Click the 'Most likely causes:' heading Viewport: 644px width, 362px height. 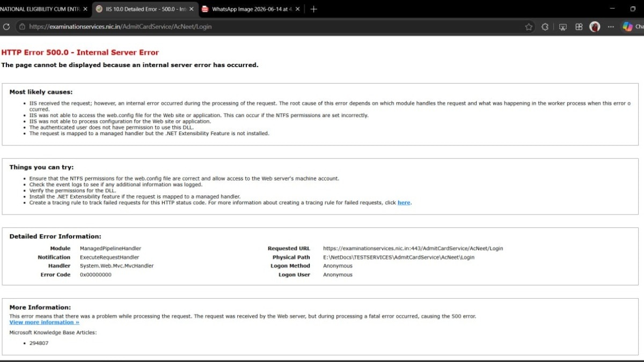[41, 92]
